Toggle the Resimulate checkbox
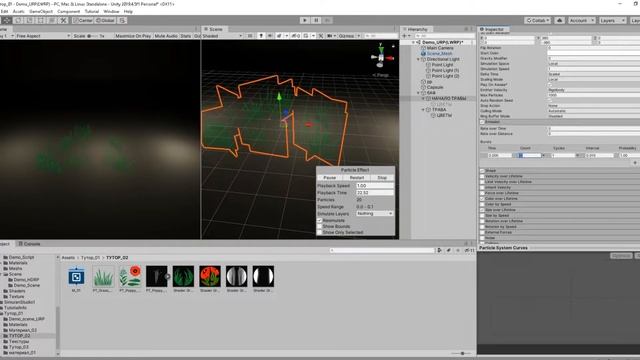This screenshot has width=640, height=360. pyautogui.click(x=320, y=220)
